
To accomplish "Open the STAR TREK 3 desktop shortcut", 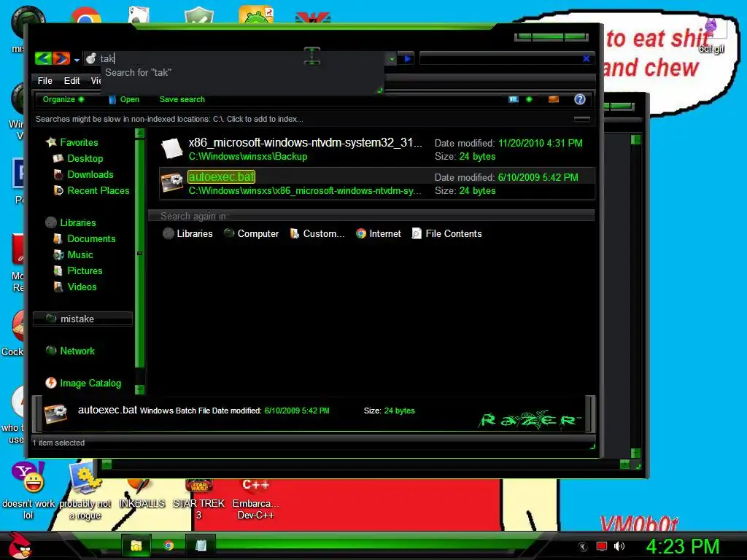I will [x=198, y=499].
